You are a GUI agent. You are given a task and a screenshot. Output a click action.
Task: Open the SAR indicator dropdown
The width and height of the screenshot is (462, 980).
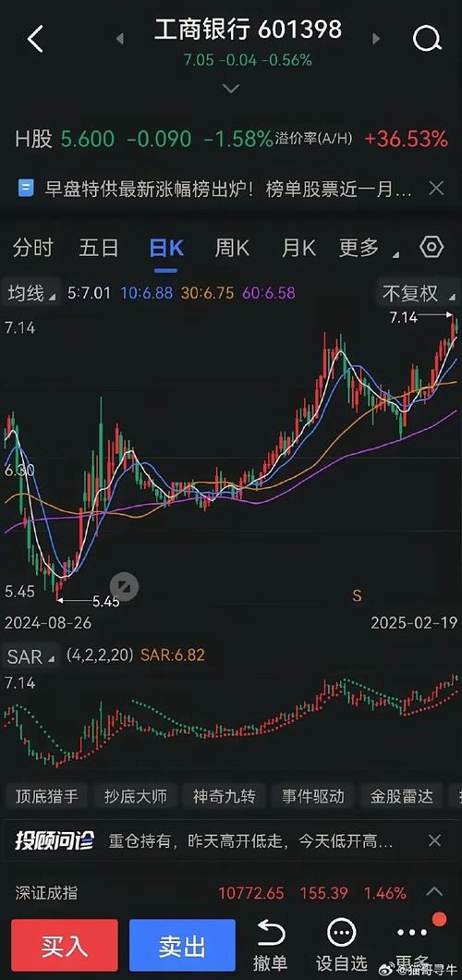[x=31, y=655]
